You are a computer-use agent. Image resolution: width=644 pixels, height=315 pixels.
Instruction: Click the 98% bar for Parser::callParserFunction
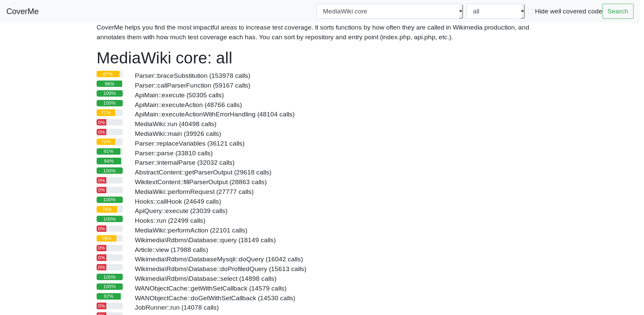coord(110,84)
